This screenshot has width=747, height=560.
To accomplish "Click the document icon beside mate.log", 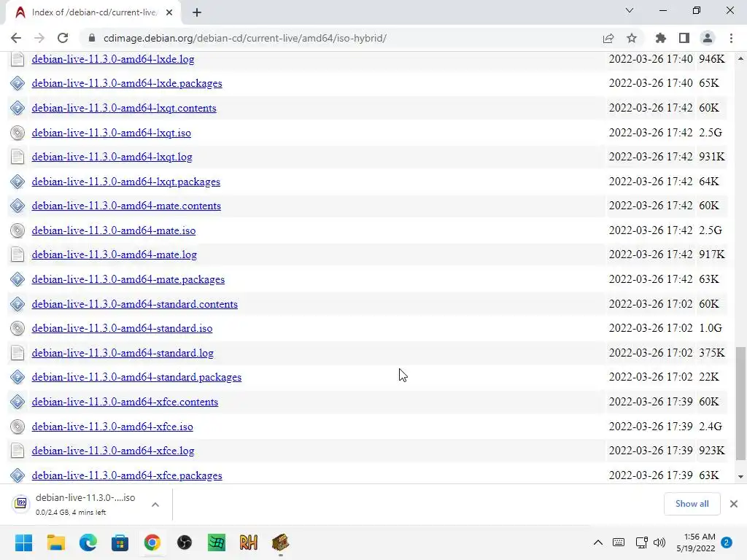I will click(x=18, y=254).
